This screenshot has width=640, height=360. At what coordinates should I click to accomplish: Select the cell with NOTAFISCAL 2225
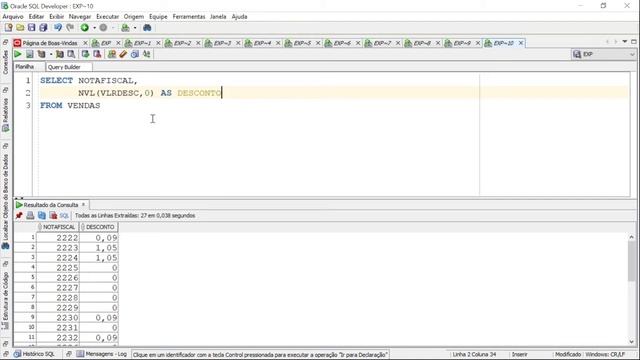58,268
